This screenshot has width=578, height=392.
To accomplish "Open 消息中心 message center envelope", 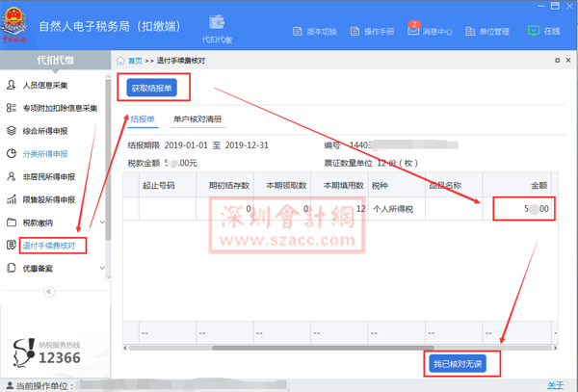I will click(414, 31).
